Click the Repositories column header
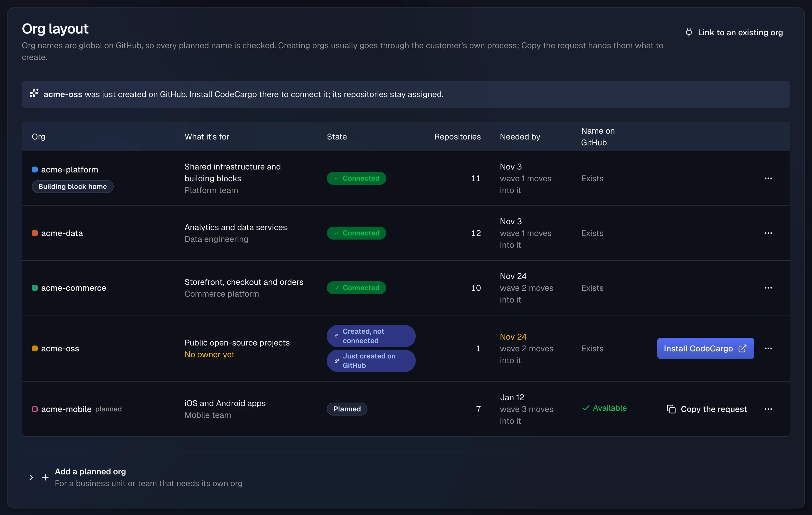The image size is (812, 515). (x=457, y=137)
